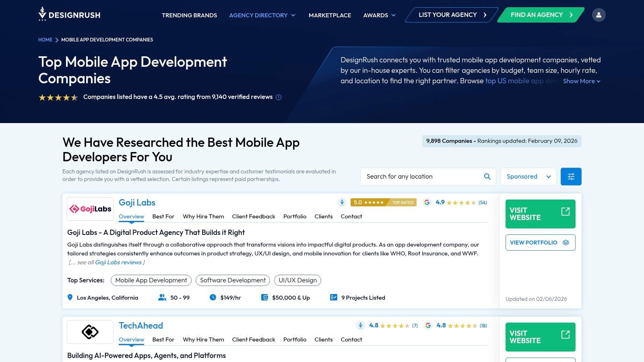This screenshot has width=644, height=362.
Task: Open TechAhead Contact tab
Action: tap(351, 339)
